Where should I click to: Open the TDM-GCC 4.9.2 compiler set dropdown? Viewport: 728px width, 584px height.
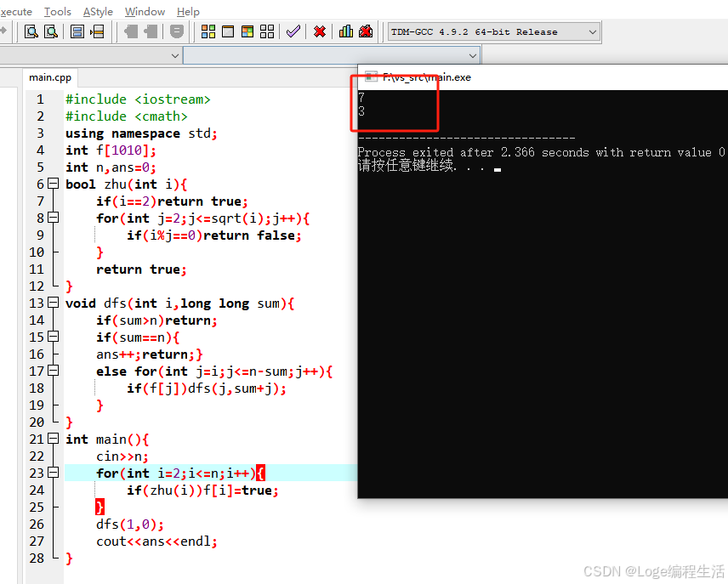494,32
